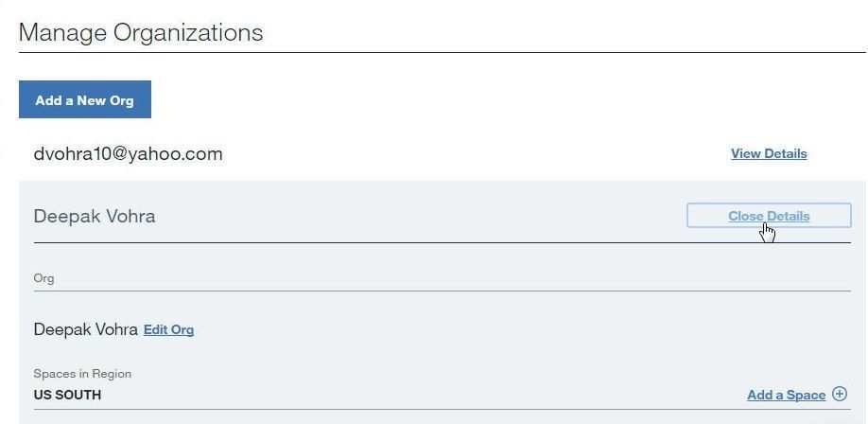Image resolution: width=868 pixels, height=424 pixels.
Task: Click the circled plus icon
Action: pos(840,394)
